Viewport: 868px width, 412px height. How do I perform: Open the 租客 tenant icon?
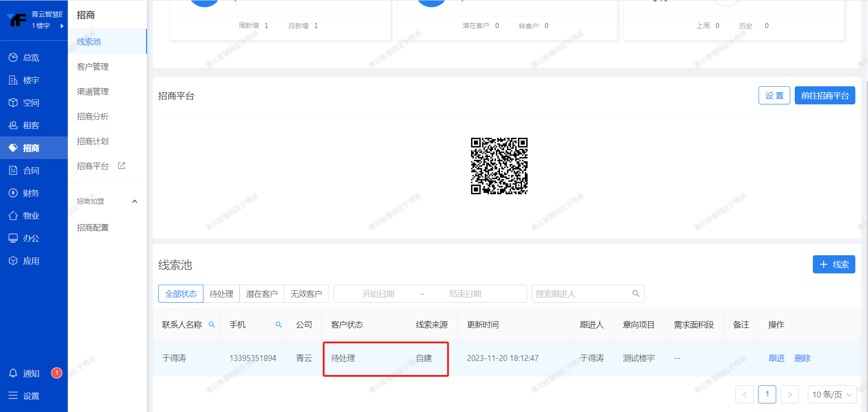coord(13,125)
